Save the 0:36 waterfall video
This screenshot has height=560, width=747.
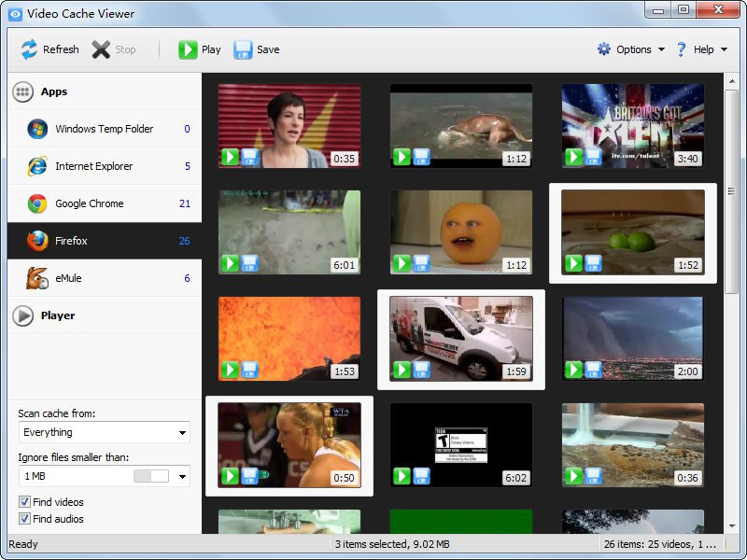tap(594, 476)
